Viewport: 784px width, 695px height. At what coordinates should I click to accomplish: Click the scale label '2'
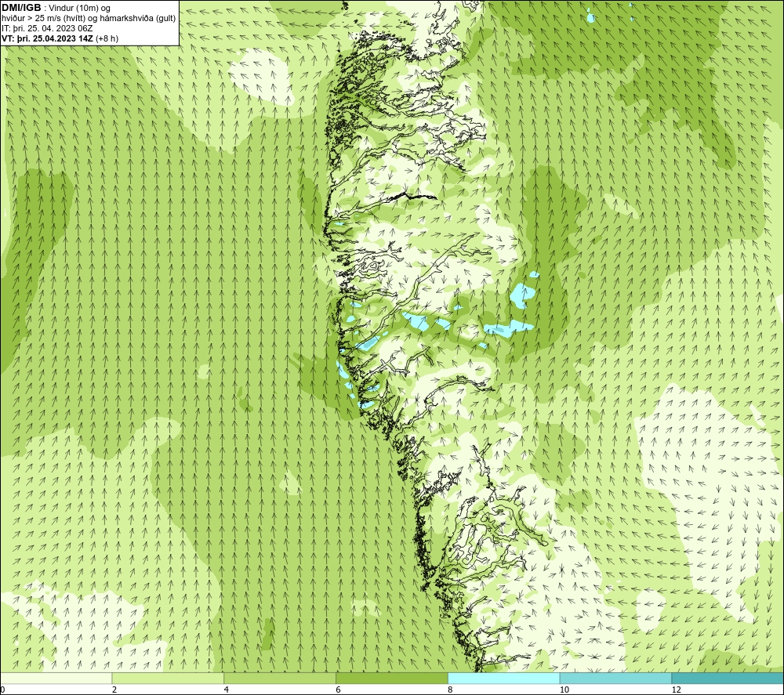tap(114, 690)
